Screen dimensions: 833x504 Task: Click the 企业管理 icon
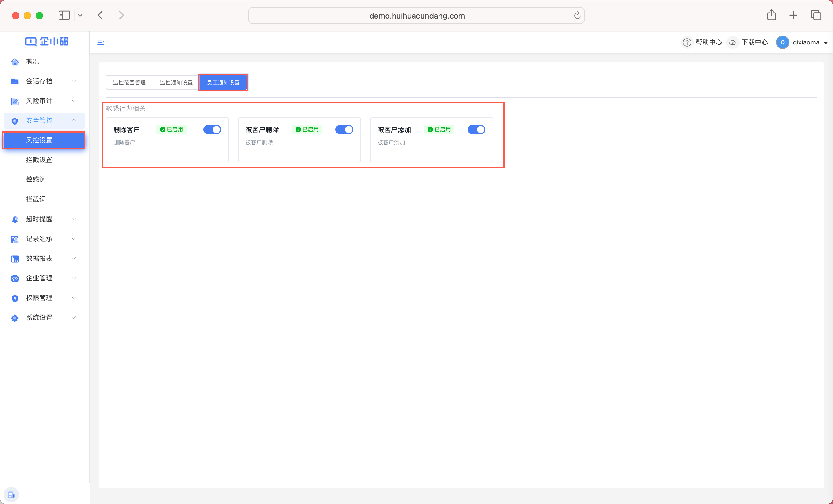pyautogui.click(x=15, y=278)
